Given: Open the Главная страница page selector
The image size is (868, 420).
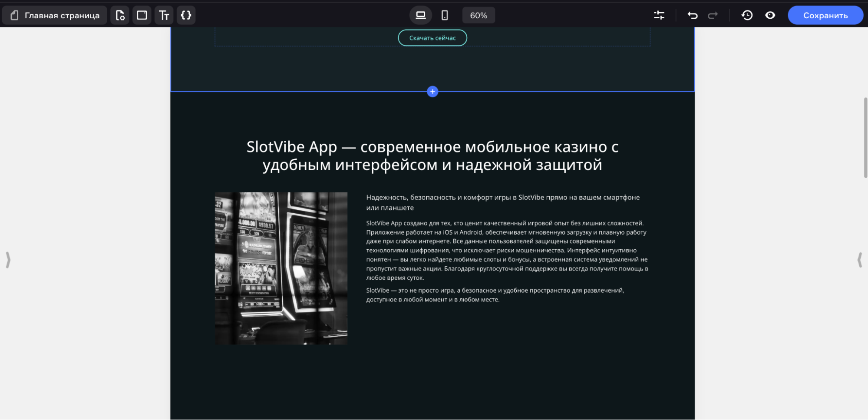Looking at the screenshot, I should click(55, 15).
